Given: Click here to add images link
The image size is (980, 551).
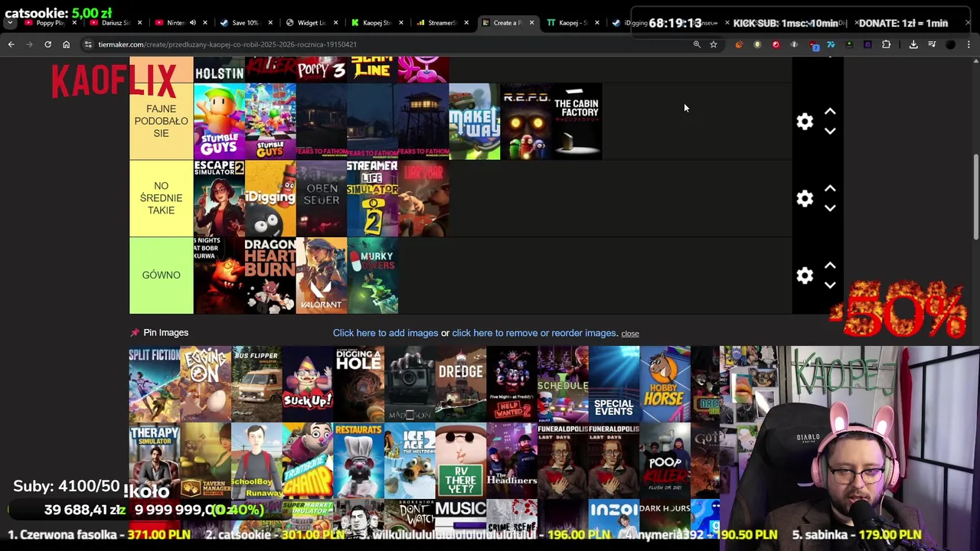Looking at the screenshot, I should [385, 333].
